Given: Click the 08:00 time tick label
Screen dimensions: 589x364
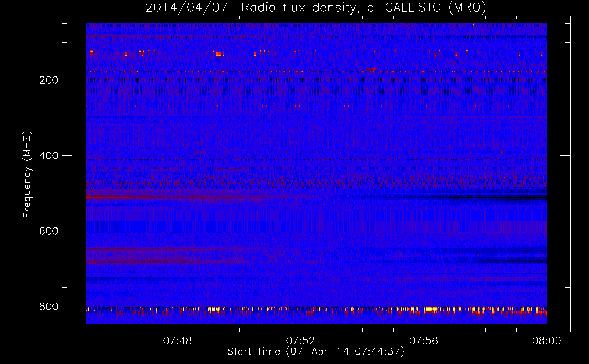Looking at the screenshot, I should click(x=547, y=341).
